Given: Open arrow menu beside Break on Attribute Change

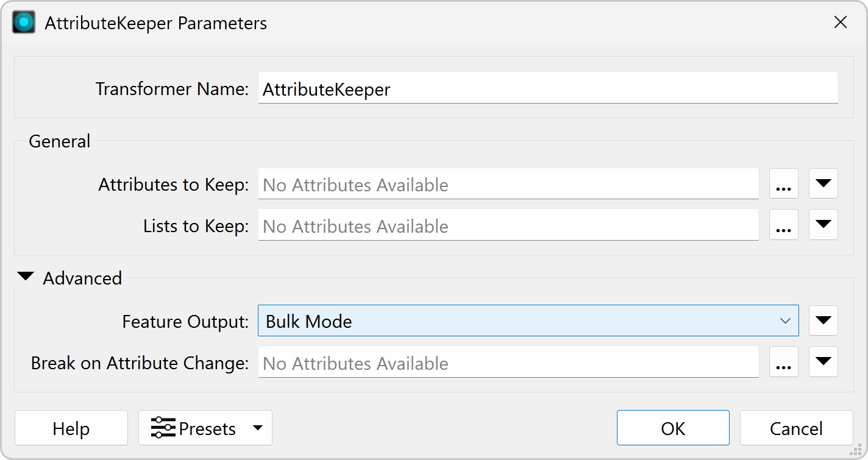Looking at the screenshot, I should [824, 362].
